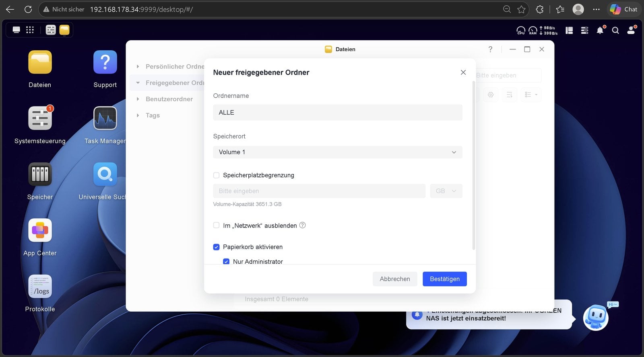The height and width of the screenshot is (357, 644).
Task: Launch Universelle Suche desktop icon
Action: point(105,174)
